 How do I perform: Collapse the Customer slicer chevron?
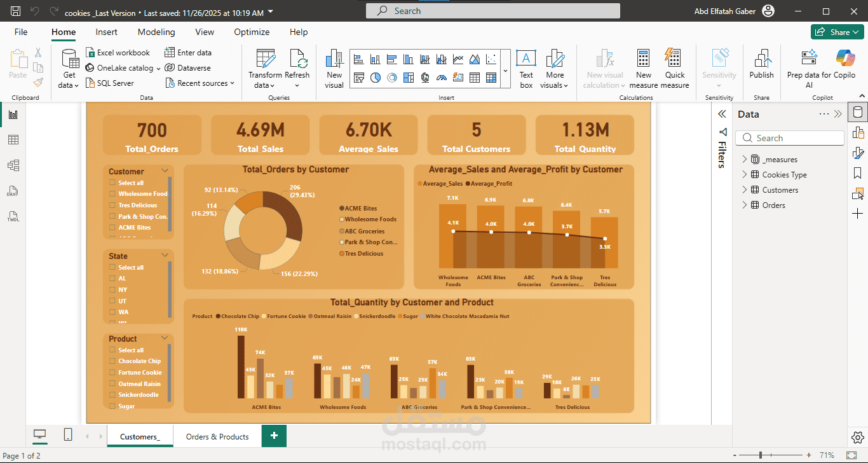click(x=165, y=171)
